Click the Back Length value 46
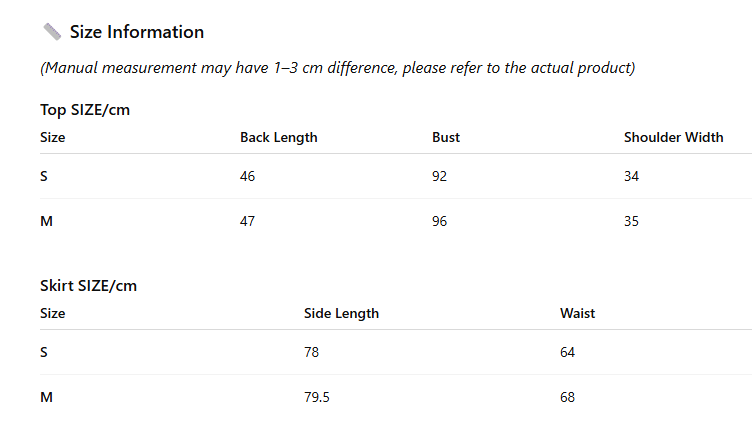This screenshot has height=447, width=752. tap(247, 176)
